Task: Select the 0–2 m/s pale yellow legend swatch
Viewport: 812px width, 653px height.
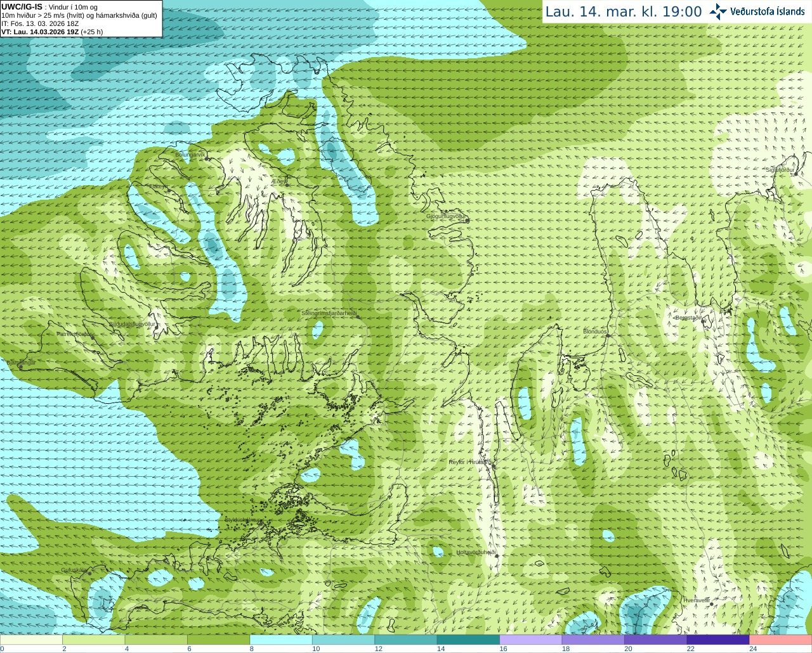Action: tap(31, 640)
